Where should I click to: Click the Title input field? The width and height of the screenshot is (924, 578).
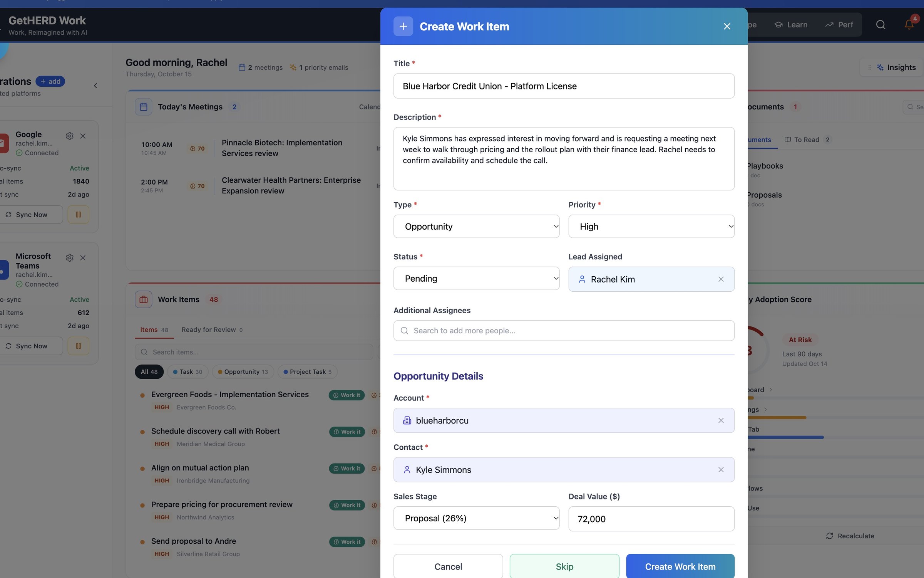(564, 86)
